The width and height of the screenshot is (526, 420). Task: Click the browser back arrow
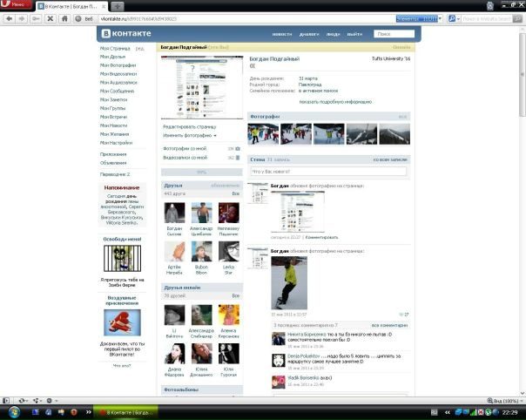pyautogui.click(x=7, y=17)
